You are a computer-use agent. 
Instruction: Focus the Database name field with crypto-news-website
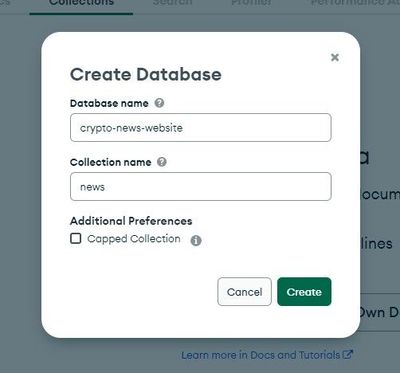201,128
